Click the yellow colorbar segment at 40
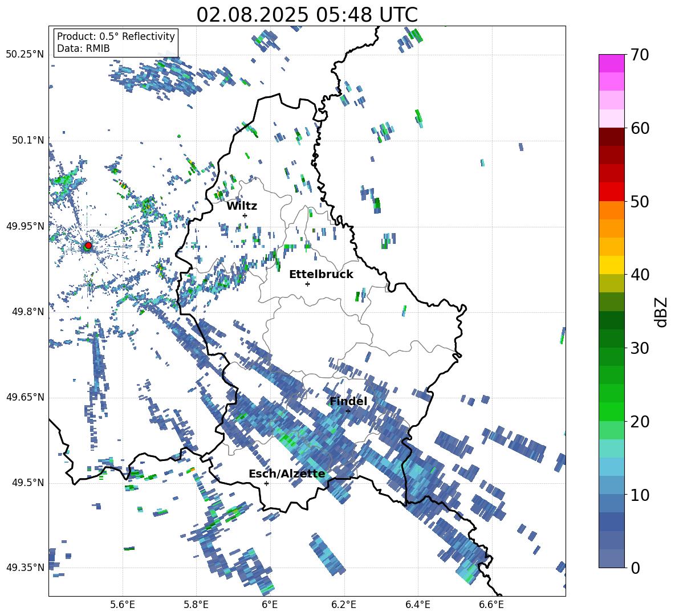The image size is (675, 616). (x=611, y=265)
